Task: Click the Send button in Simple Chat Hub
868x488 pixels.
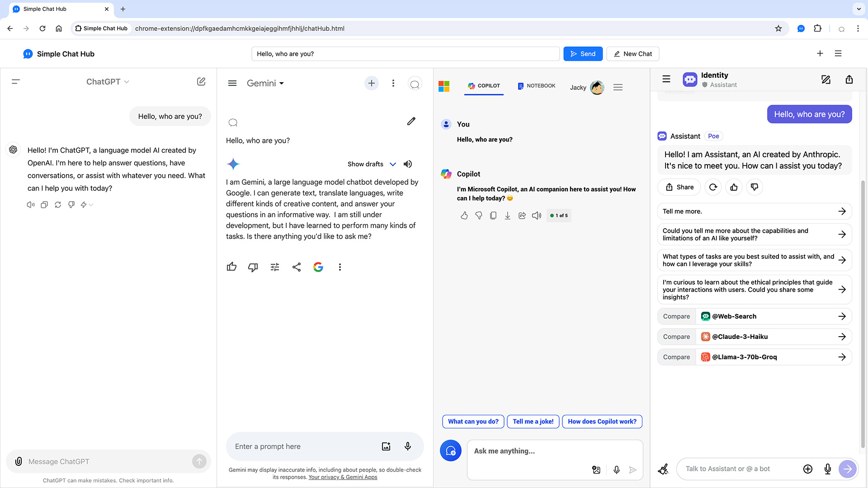Action: [x=582, y=54]
